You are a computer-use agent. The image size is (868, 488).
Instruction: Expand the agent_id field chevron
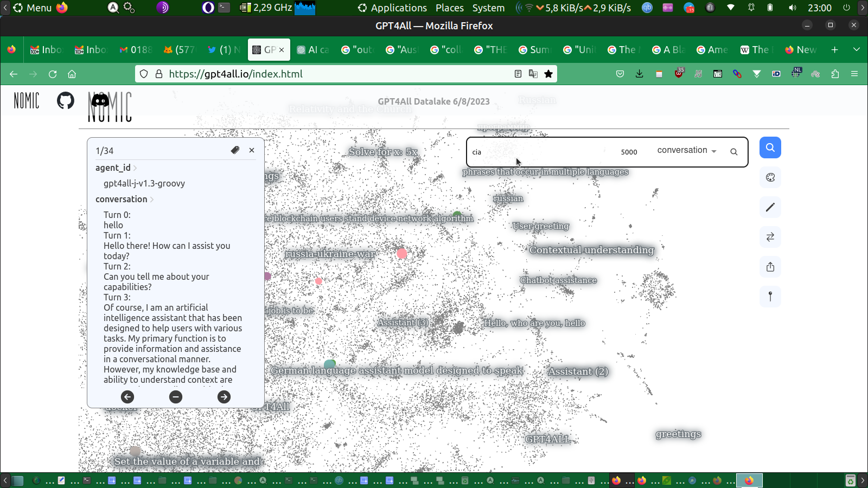point(135,168)
